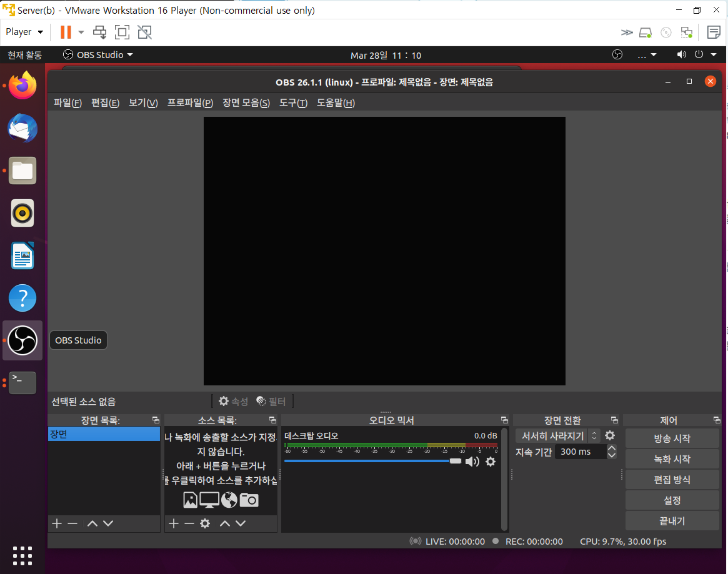Decrease transition duration with down arrow

pyautogui.click(x=612, y=455)
